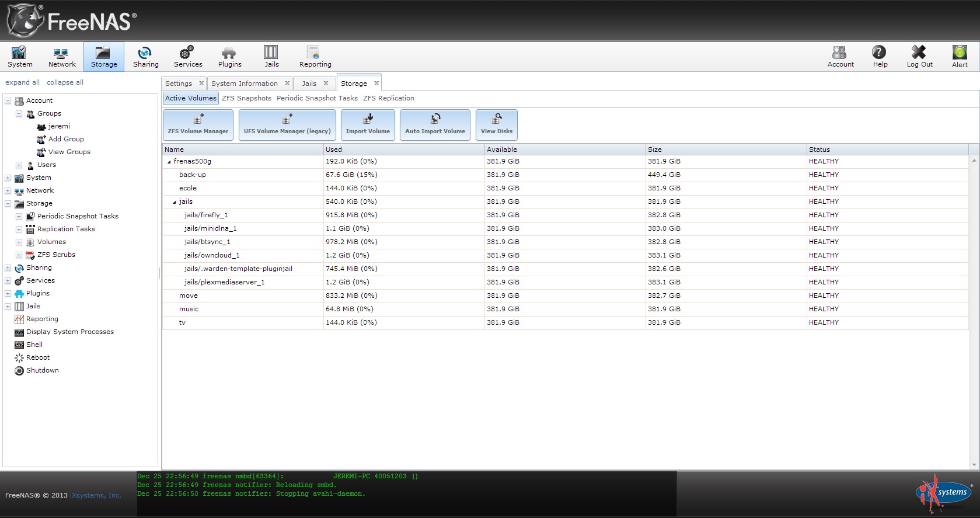Click the collapse all link
The height and width of the screenshot is (518, 980).
(x=65, y=82)
